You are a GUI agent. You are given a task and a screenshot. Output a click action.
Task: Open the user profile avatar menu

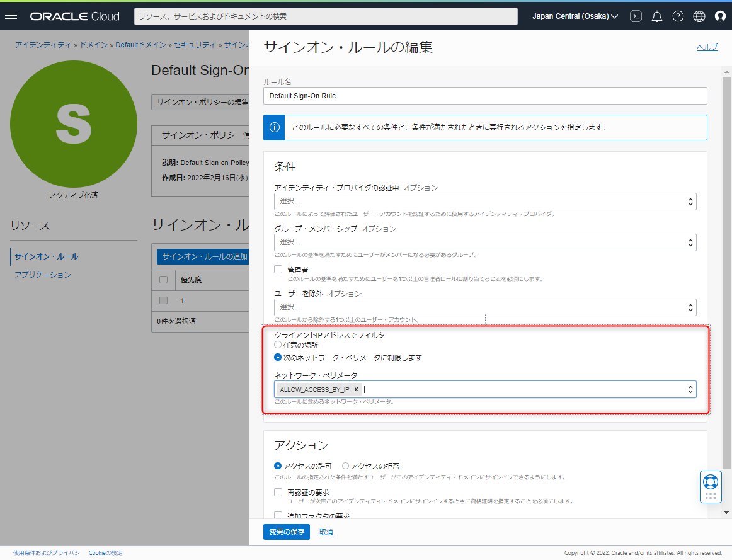[x=720, y=16]
